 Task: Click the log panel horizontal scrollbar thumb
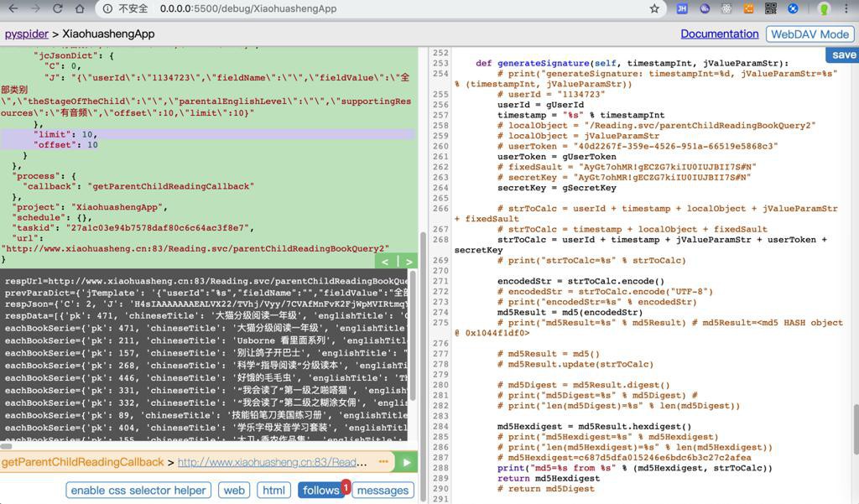[x=6, y=446]
